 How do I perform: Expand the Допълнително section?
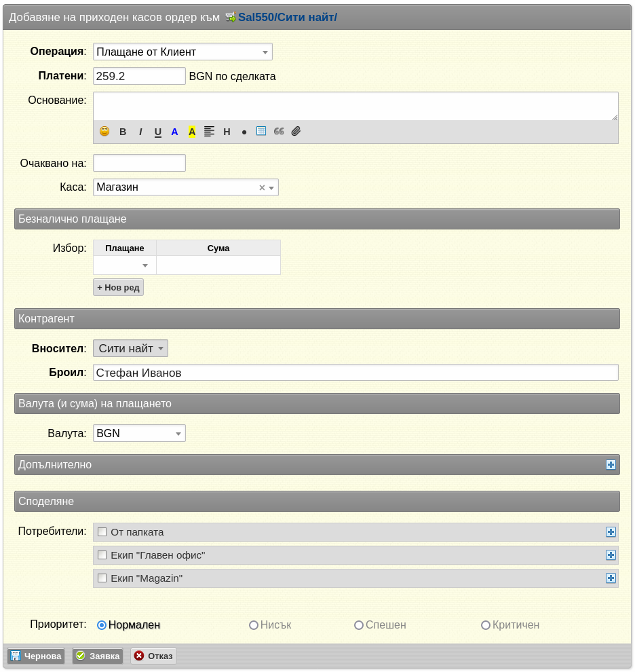[x=611, y=465]
